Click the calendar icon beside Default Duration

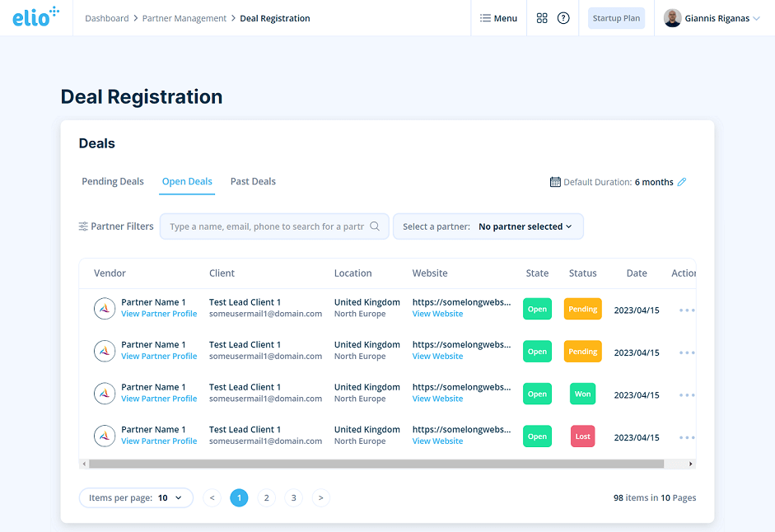click(555, 182)
